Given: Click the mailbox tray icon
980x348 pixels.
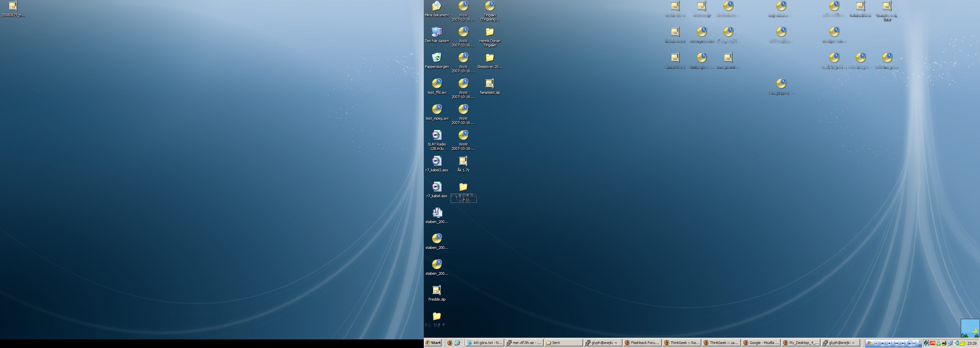Looking at the screenshot, I should [944, 343].
